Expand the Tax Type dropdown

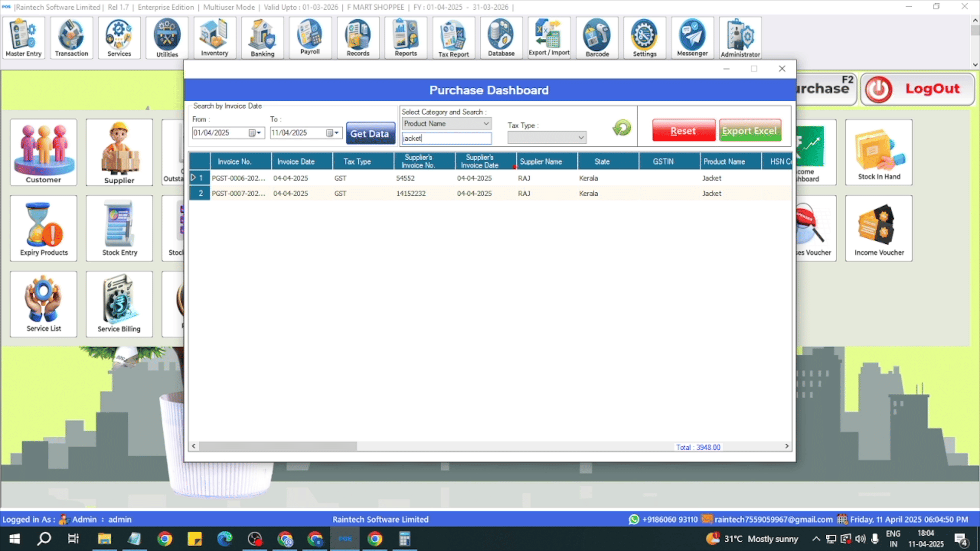pyautogui.click(x=580, y=137)
